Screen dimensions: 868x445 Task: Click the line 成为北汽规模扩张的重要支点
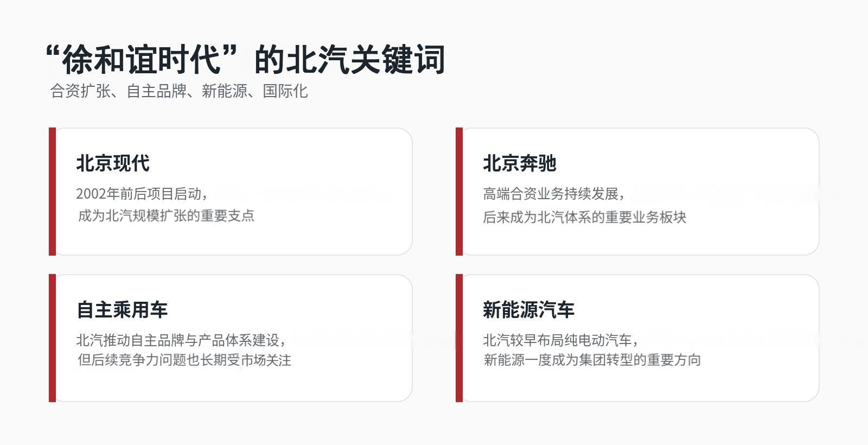166,215
